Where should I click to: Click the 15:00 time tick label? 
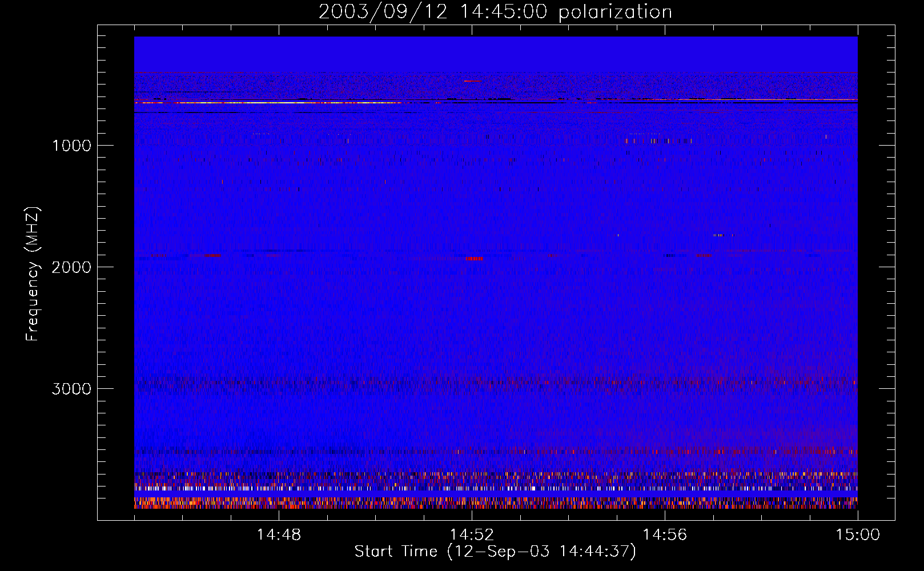pyautogui.click(x=858, y=535)
